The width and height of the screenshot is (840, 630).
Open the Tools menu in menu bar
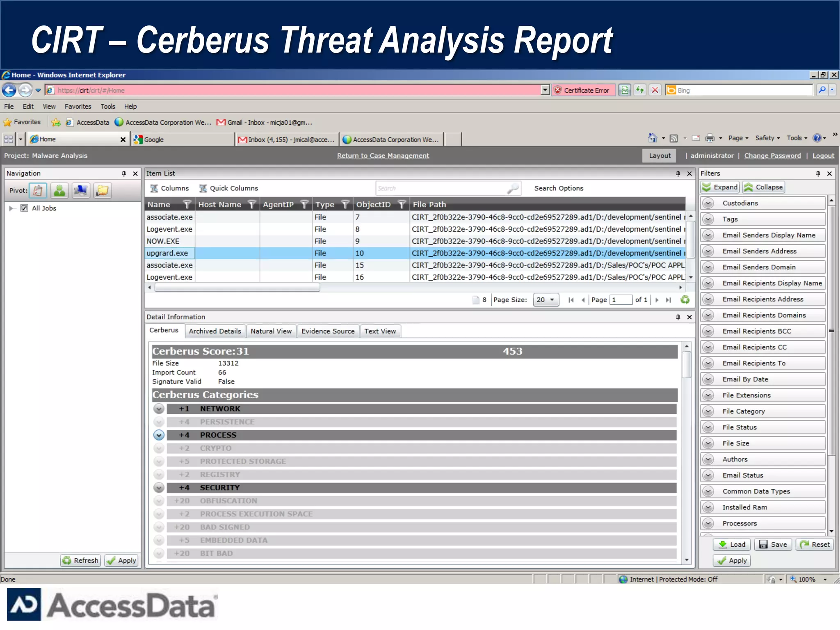coord(108,107)
